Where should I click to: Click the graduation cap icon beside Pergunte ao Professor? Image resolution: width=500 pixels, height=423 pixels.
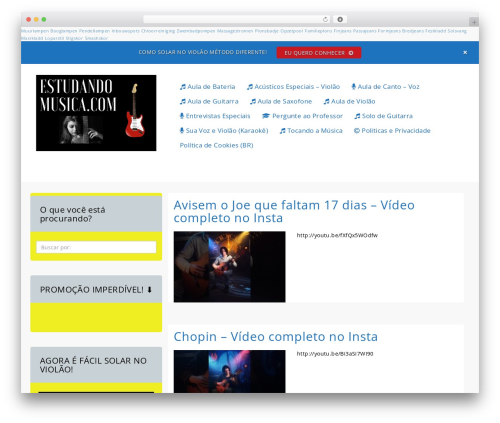click(x=266, y=116)
